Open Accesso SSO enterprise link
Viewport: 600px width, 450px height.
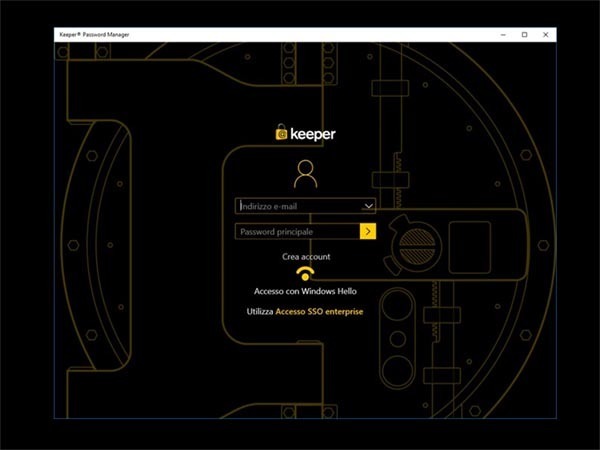tap(319, 311)
